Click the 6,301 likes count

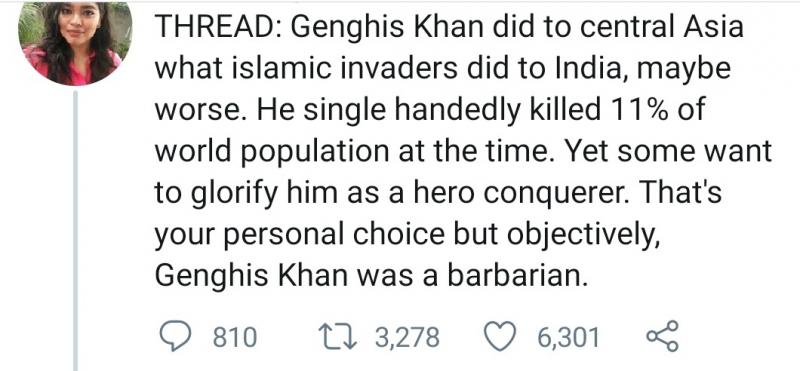[567, 338]
